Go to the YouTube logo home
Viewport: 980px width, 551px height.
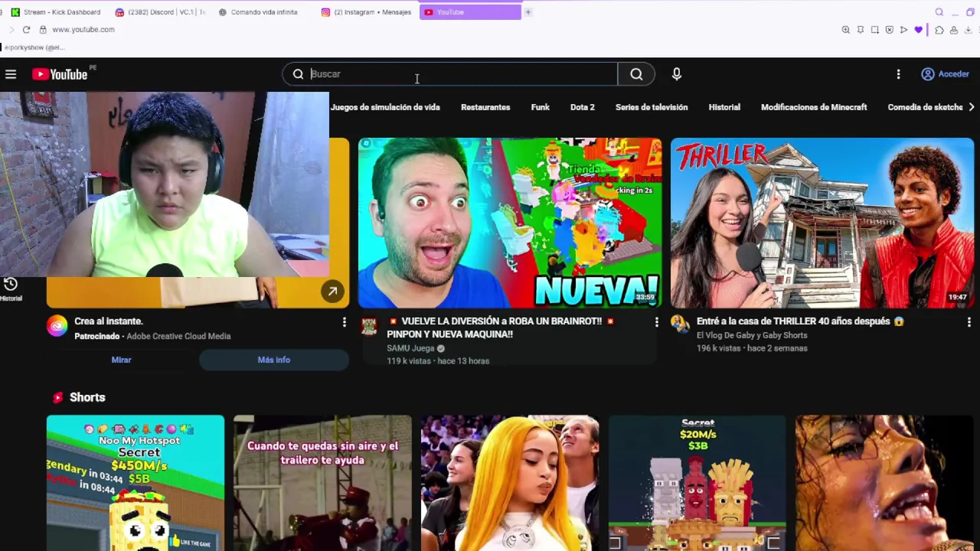(x=60, y=74)
